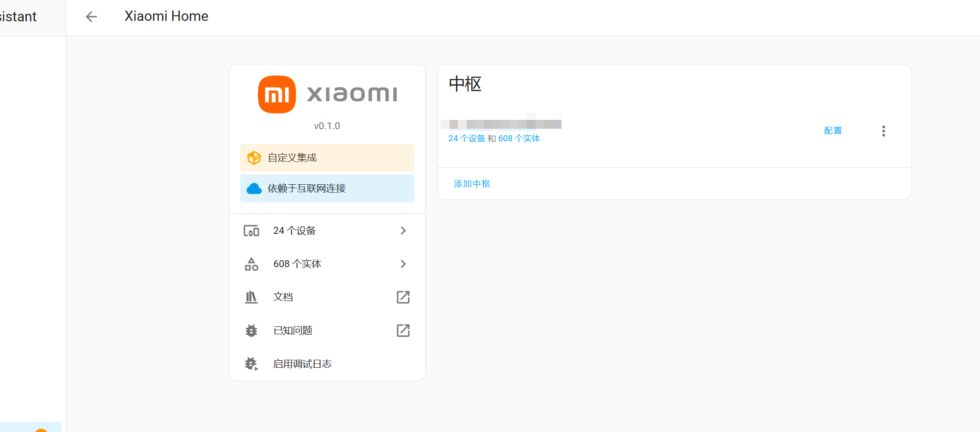The height and width of the screenshot is (432, 980).
Task: Expand the 608 个实体 chevron
Action: click(403, 264)
